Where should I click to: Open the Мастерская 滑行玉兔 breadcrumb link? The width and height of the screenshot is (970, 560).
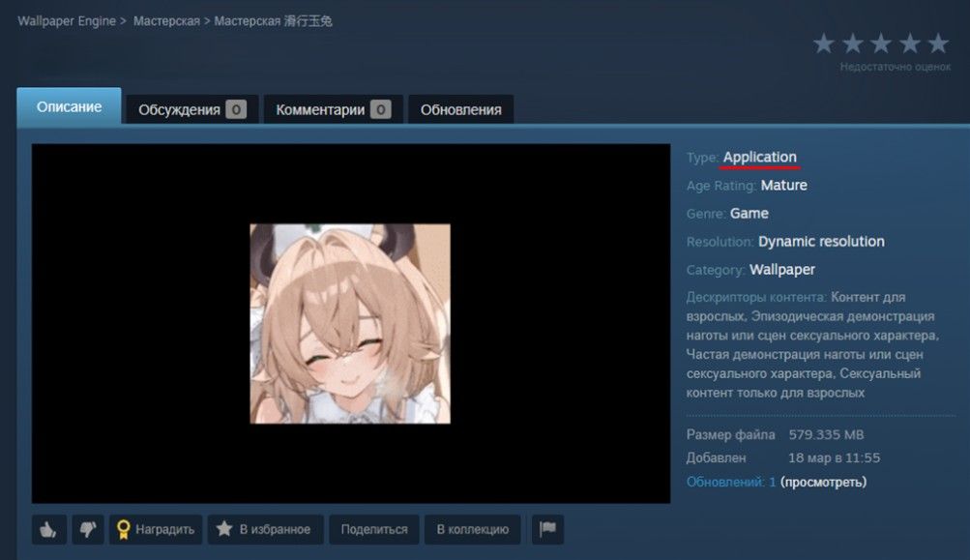(x=273, y=21)
